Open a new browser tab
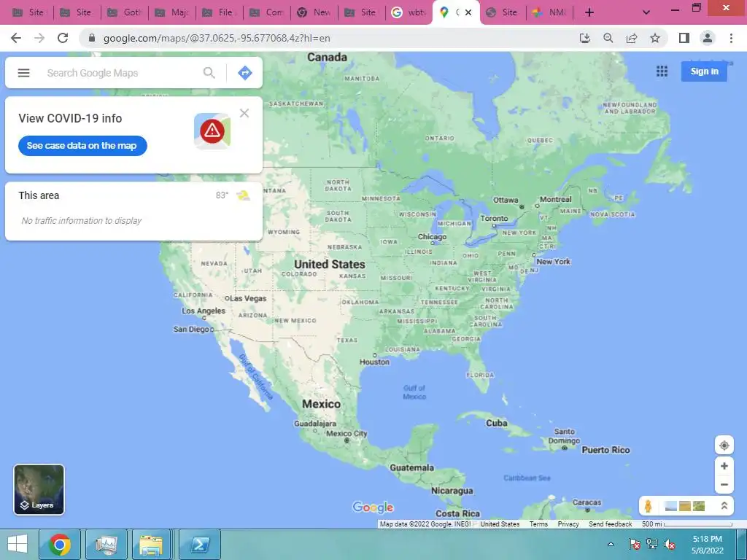The width and height of the screenshot is (747, 560). click(x=589, y=12)
